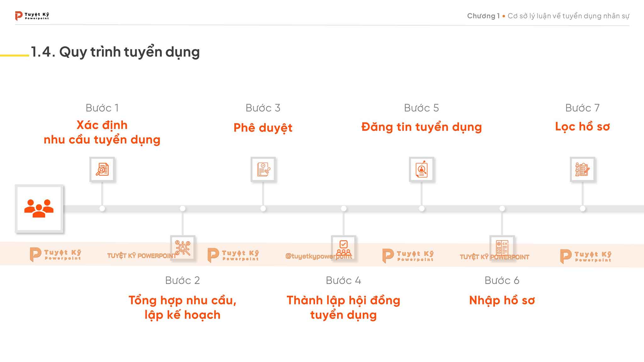Screen dimensions: 644x362
Task: Click the slide title 1.4. Quy trình tuyển dụng
Action: (x=115, y=52)
